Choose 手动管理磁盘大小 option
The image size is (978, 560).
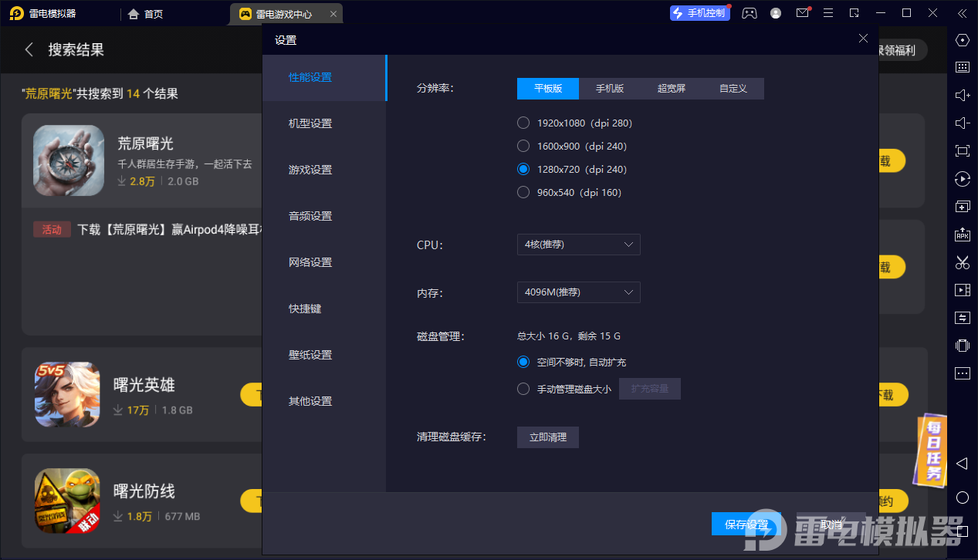point(523,389)
